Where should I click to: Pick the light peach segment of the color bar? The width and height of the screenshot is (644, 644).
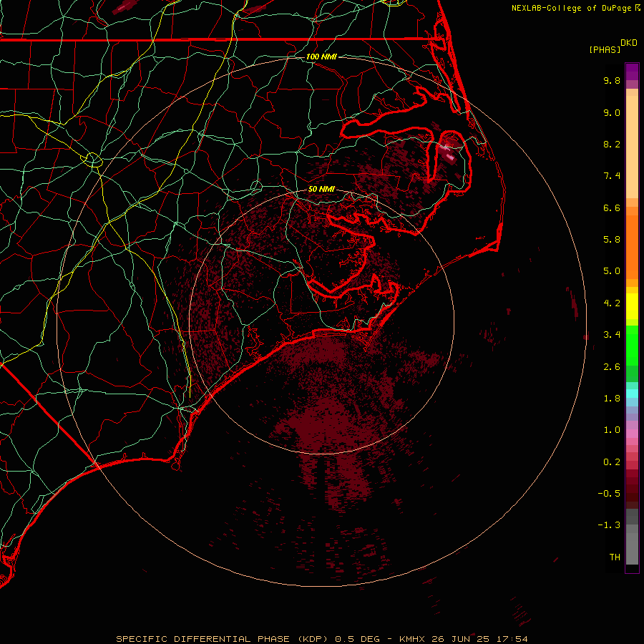pos(632,147)
